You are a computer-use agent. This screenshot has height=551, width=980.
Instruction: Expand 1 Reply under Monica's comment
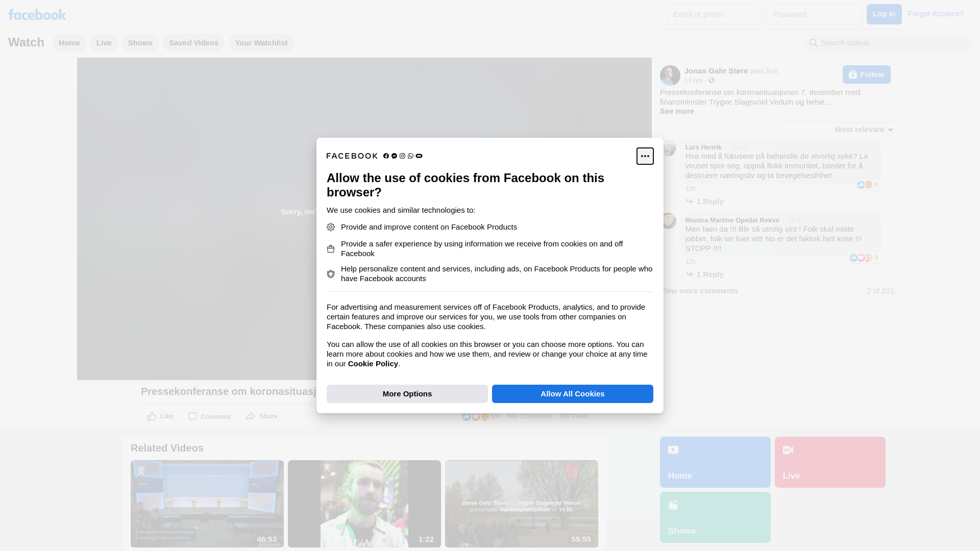704,274
